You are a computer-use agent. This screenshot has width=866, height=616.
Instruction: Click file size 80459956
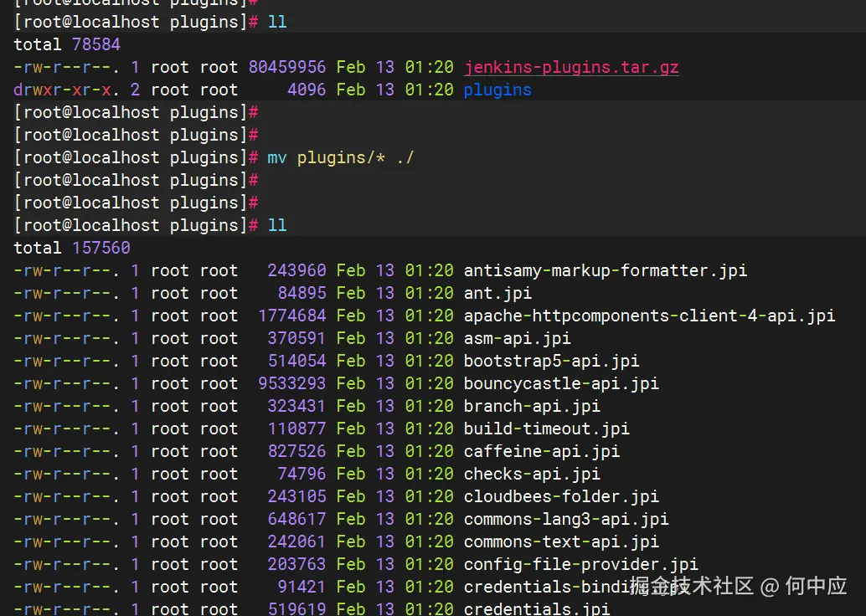[287, 67]
